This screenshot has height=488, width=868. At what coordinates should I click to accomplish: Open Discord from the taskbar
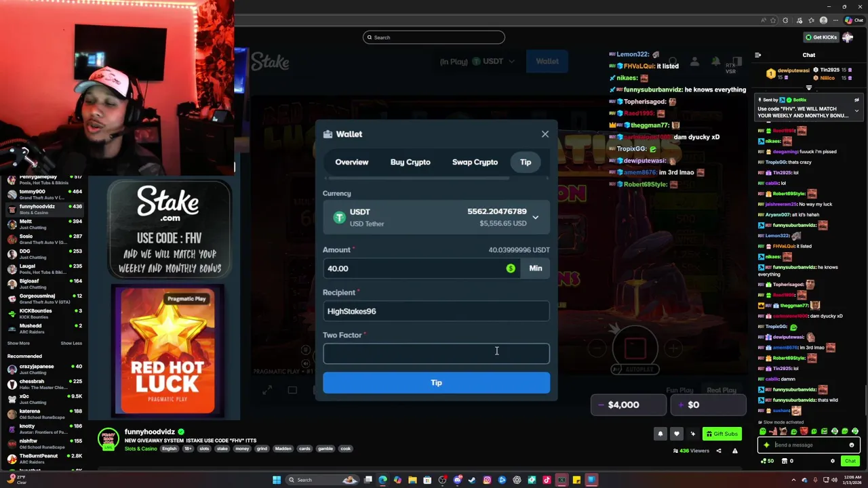(x=458, y=480)
